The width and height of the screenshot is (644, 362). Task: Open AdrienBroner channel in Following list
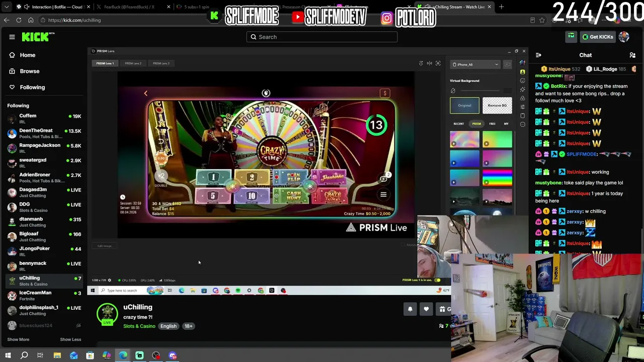44,177
